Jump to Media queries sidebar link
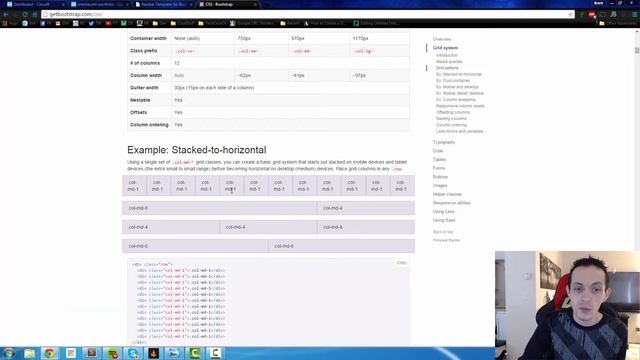Screen dimensions: 640x360 [449, 62]
